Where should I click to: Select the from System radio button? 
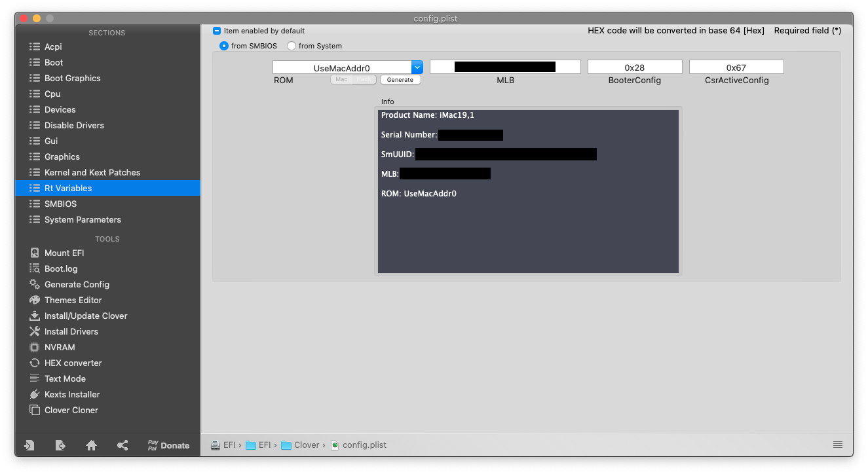[x=292, y=46]
